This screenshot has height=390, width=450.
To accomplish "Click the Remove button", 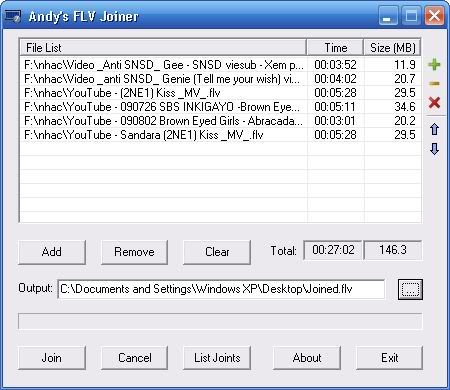I will [x=134, y=252].
